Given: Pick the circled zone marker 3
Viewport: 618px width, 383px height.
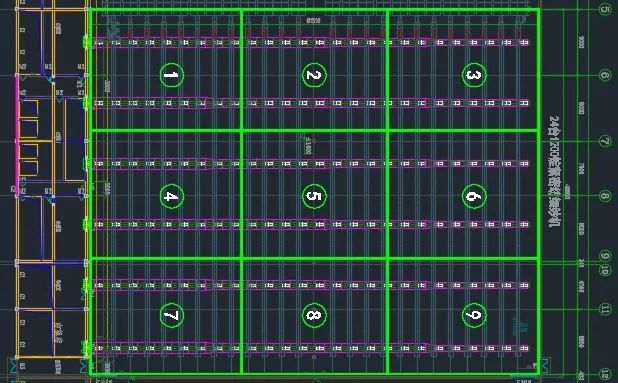Looking at the screenshot, I should point(474,75).
